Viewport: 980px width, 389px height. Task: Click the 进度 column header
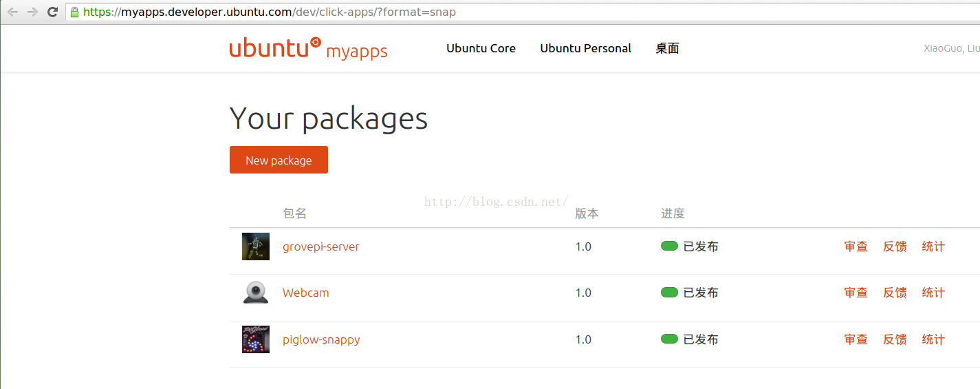click(x=673, y=213)
